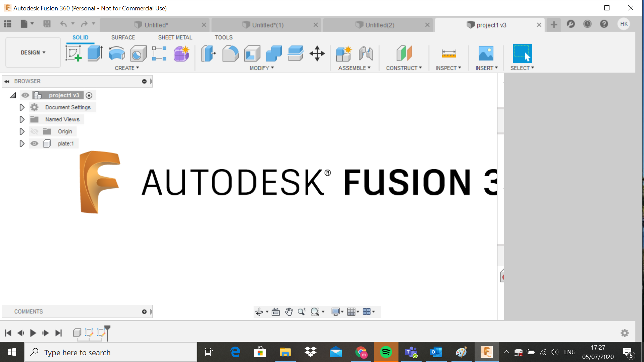Open the Grid and Snaps dropdown

pyautogui.click(x=353, y=311)
